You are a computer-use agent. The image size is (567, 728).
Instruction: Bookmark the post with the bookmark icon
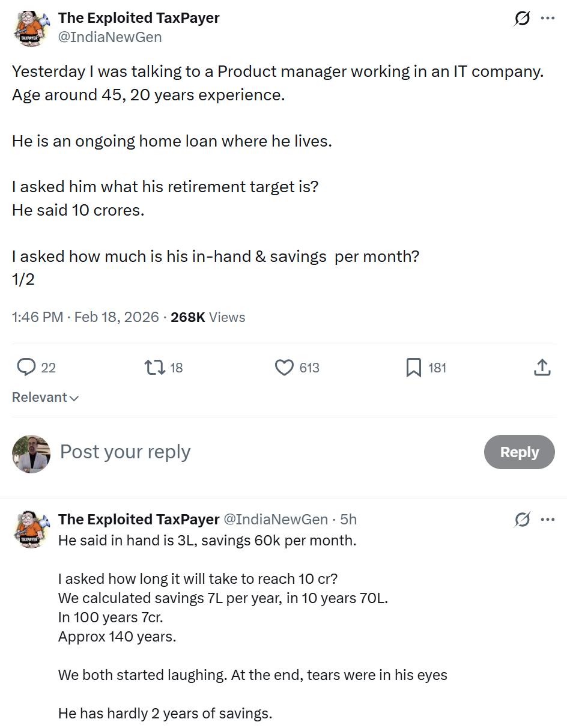[x=413, y=367]
